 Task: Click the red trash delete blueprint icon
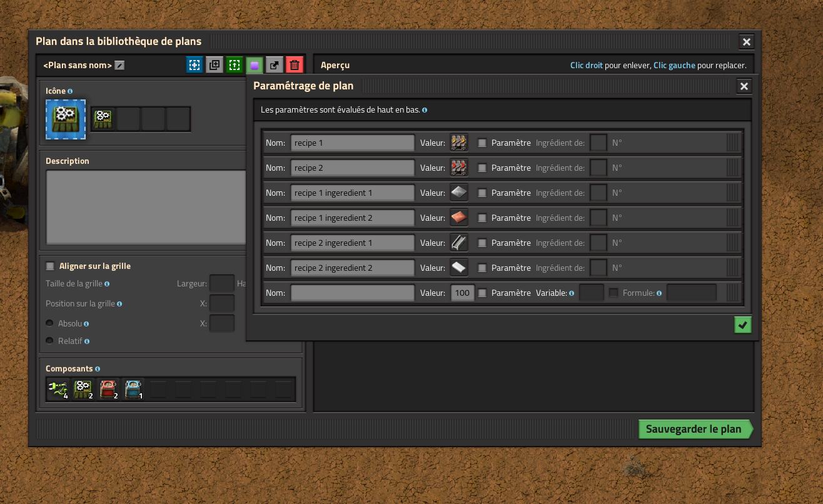(295, 65)
